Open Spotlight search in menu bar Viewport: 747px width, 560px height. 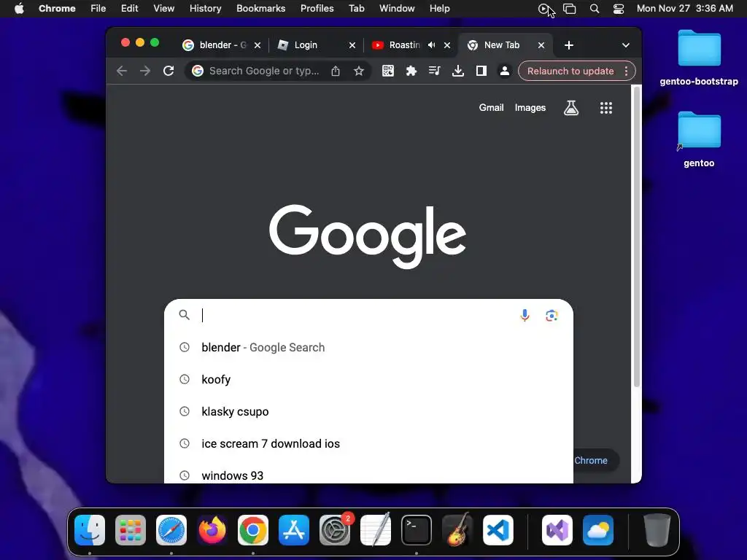tap(594, 9)
